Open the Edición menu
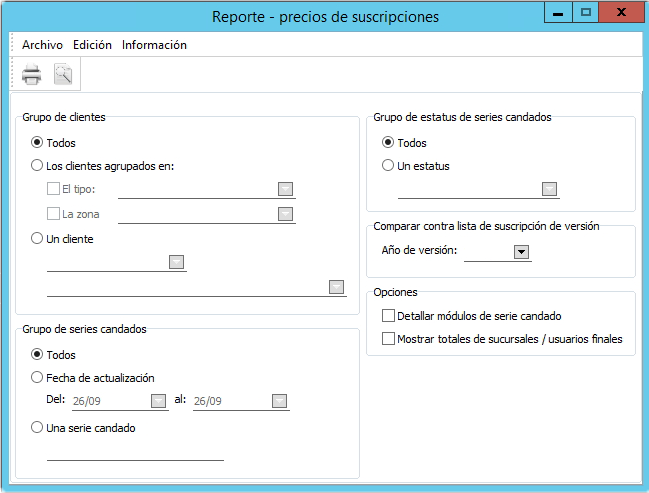This screenshot has height=493, width=649. click(x=92, y=45)
